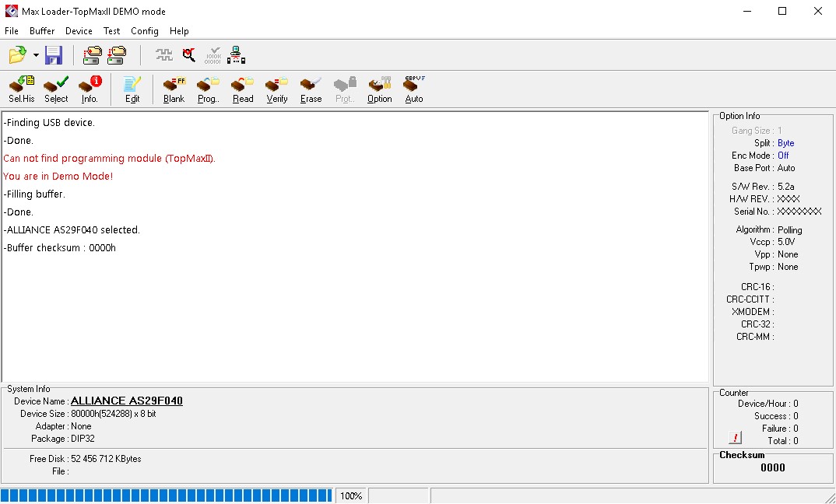
Task: Open the Buffer menu
Action: tap(42, 31)
